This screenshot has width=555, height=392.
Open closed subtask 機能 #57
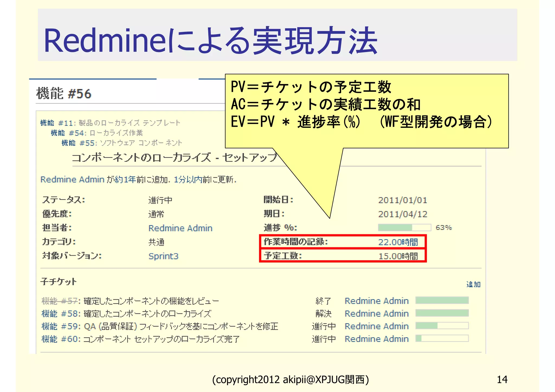60,301
